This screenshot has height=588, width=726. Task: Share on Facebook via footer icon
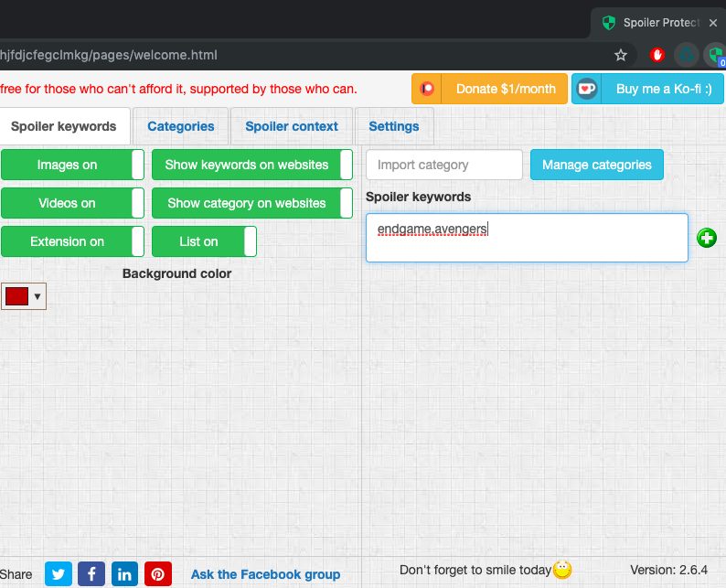[x=91, y=574]
